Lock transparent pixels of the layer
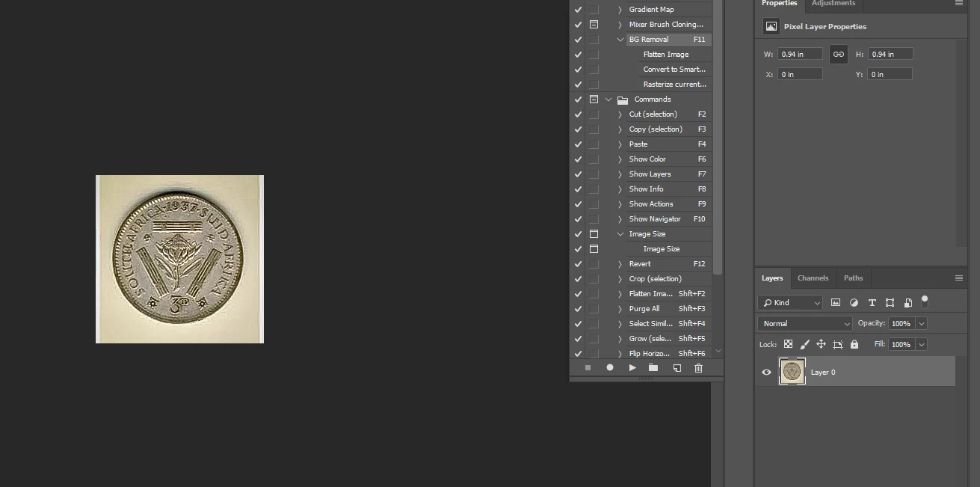980x487 pixels. [x=788, y=344]
